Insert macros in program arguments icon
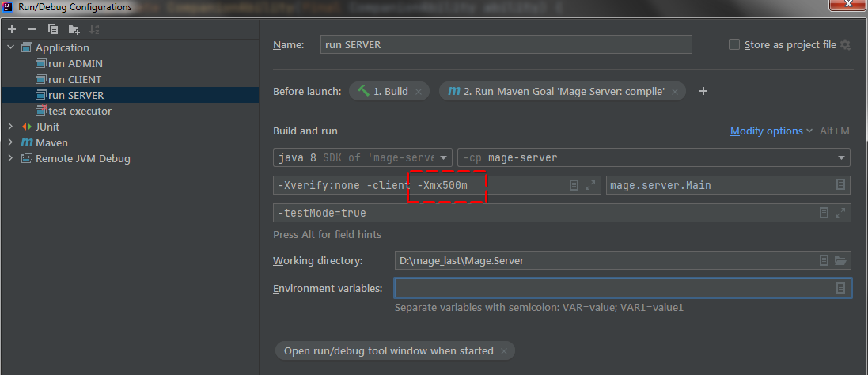This screenshot has height=375, width=868. click(824, 213)
